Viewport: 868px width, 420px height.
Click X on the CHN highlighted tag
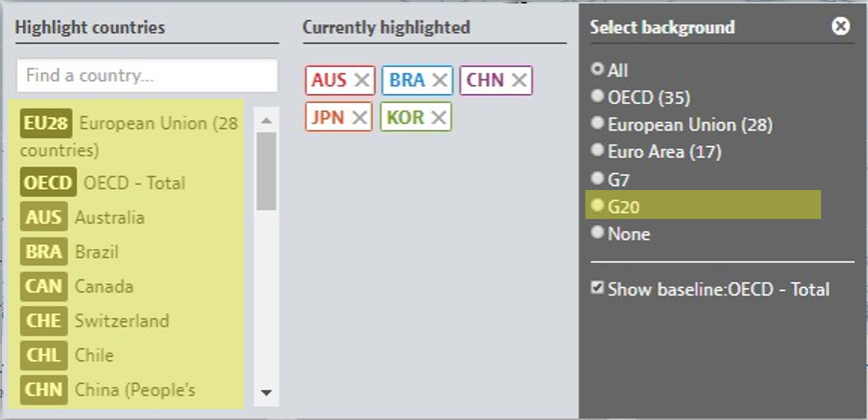point(518,81)
